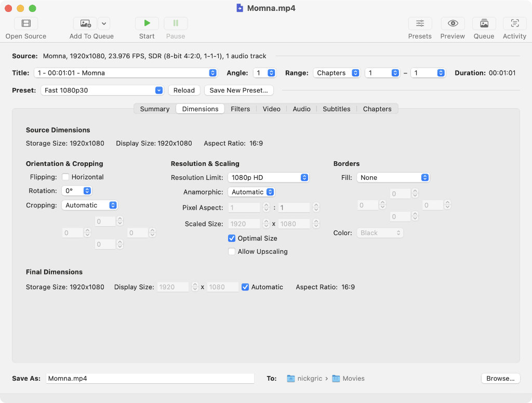Click the Add To Queue dropdown arrow
This screenshot has height=403, width=532.
tap(104, 23)
